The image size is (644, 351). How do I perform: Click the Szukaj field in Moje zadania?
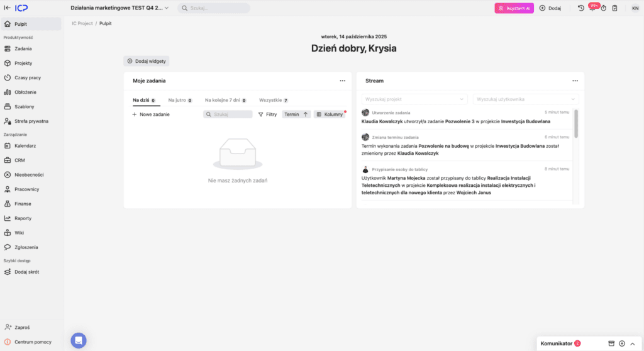tap(228, 114)
